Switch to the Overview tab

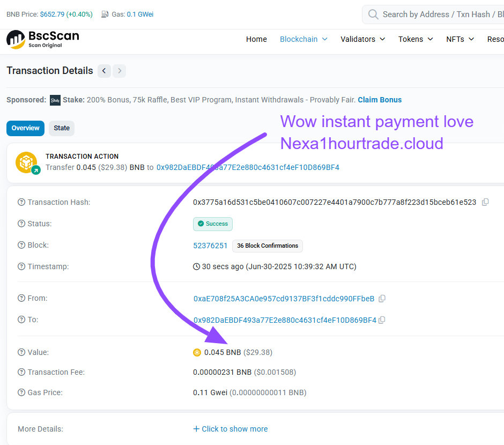click(25, 128)
